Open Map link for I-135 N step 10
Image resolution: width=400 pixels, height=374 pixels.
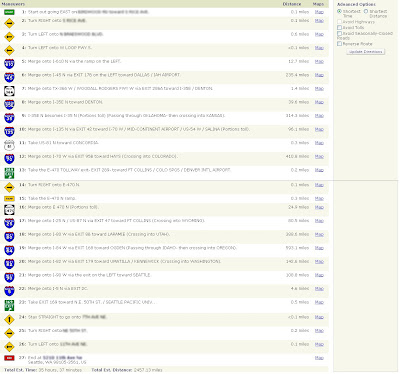319,129
